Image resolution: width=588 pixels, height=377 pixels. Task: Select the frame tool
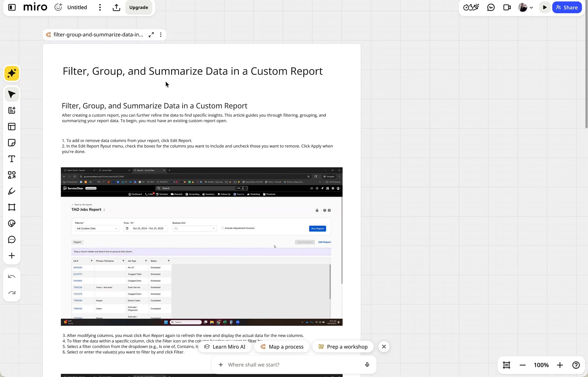pyautogui.click(x=12, y=207)
